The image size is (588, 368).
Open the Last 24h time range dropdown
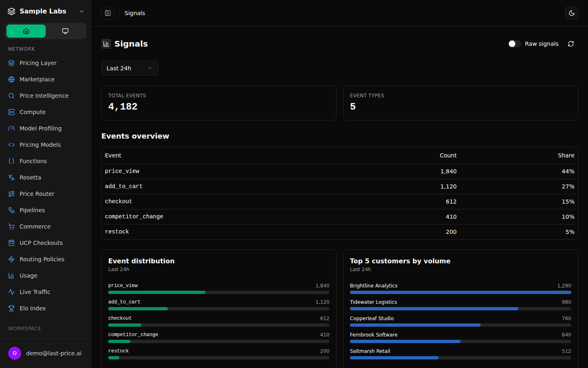point(130,68)
